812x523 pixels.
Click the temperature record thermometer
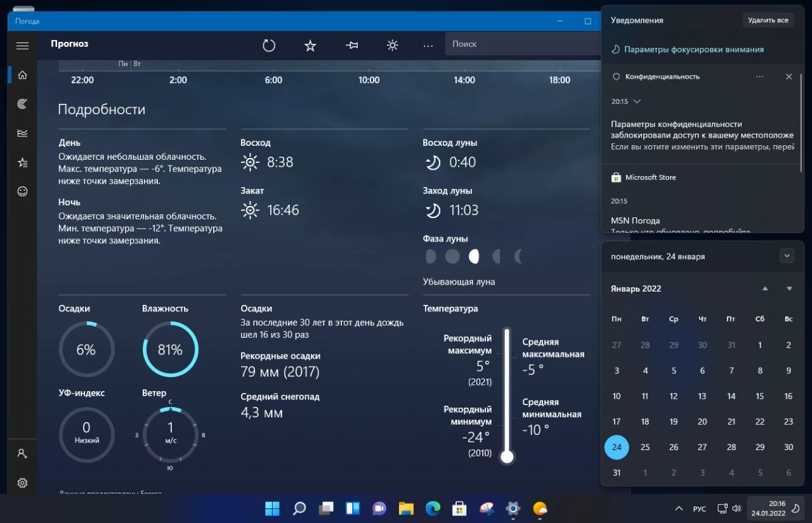point(506,396)
